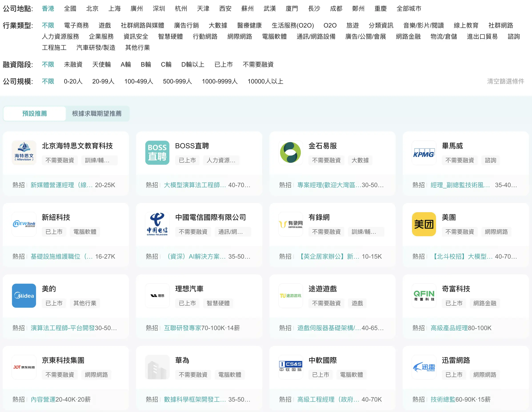
Task: Open the Newlink logo for 新紐科技
Action: tap(24, 224)
